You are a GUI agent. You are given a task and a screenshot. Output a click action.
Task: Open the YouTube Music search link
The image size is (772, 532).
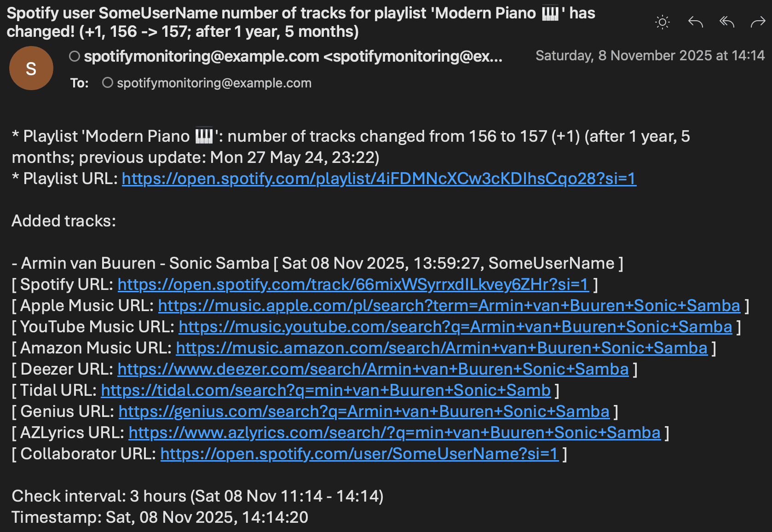coord(455,327)
